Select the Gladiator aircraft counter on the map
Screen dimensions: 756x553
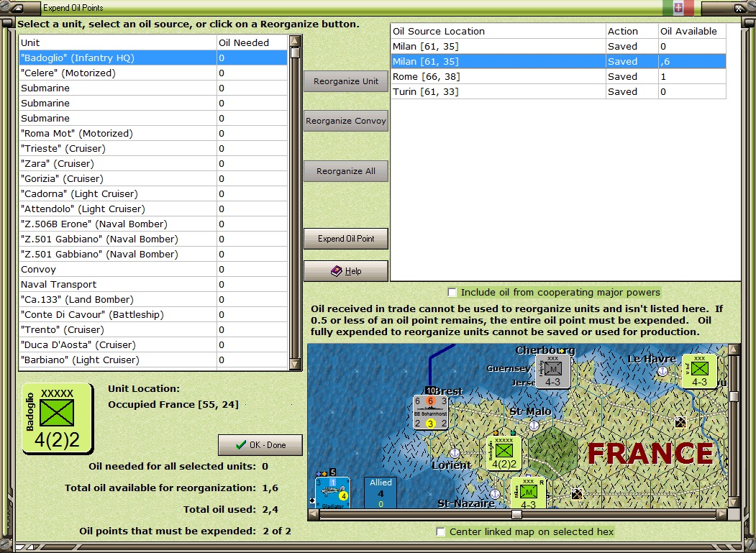click(332, 493)
